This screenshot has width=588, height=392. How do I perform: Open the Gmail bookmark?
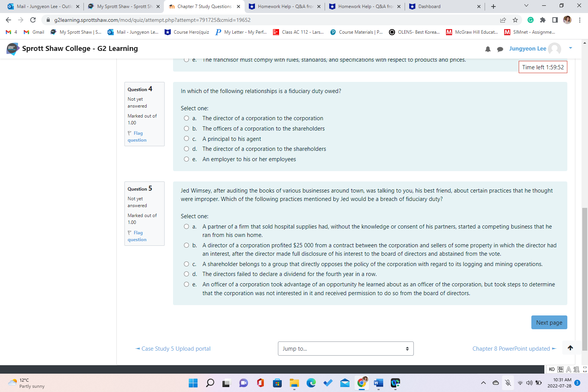(x=34, y=32)
